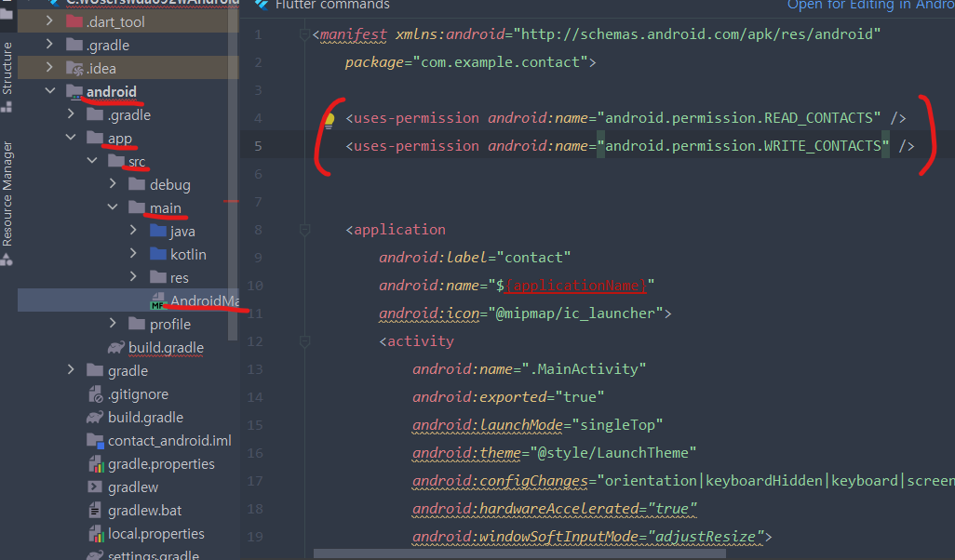Click the local.properties file icon
Image resolution: width=955 pixels, height=560 pixels.
96,534
